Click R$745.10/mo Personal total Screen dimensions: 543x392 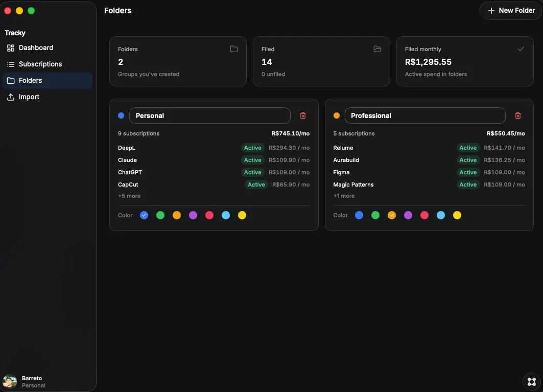pyautogui.click(x=291, y=133)
